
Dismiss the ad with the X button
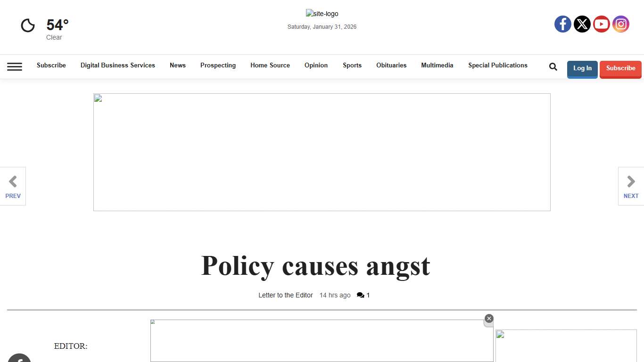coord(489,319)
